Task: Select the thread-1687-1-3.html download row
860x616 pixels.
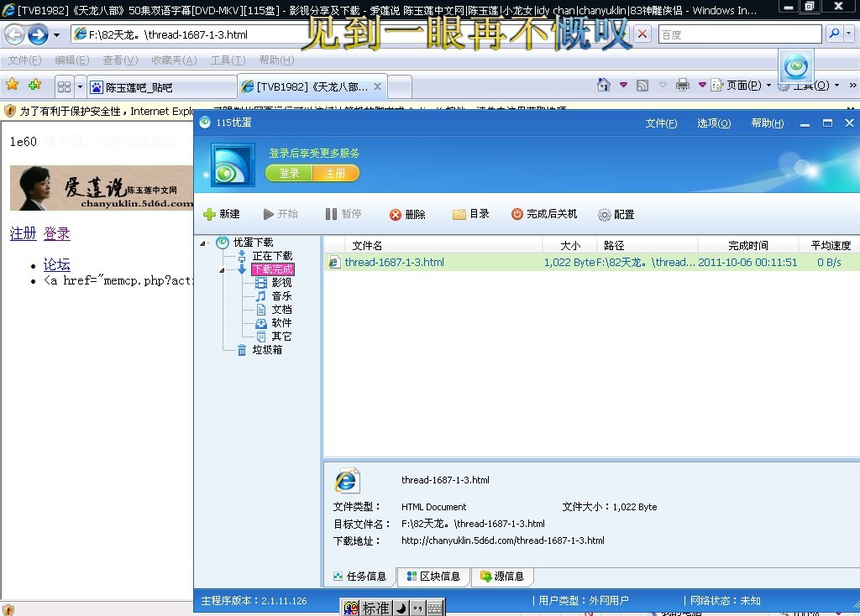Action: pos(592,262)
